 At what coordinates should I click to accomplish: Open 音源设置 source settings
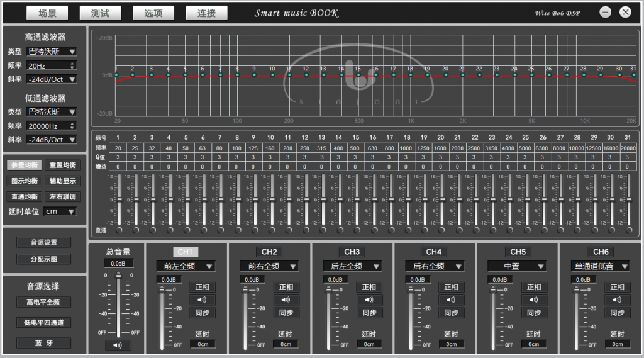pos(44,242)
